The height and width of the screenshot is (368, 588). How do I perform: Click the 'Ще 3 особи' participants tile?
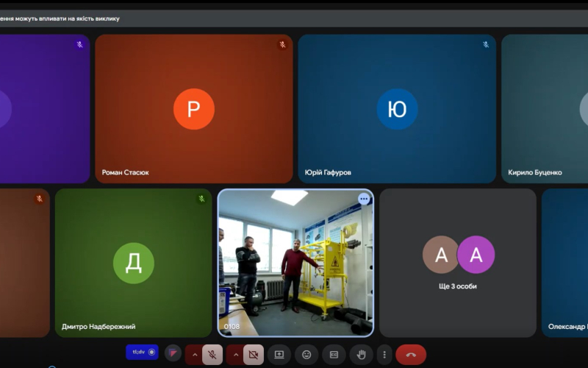pos(458,263)
